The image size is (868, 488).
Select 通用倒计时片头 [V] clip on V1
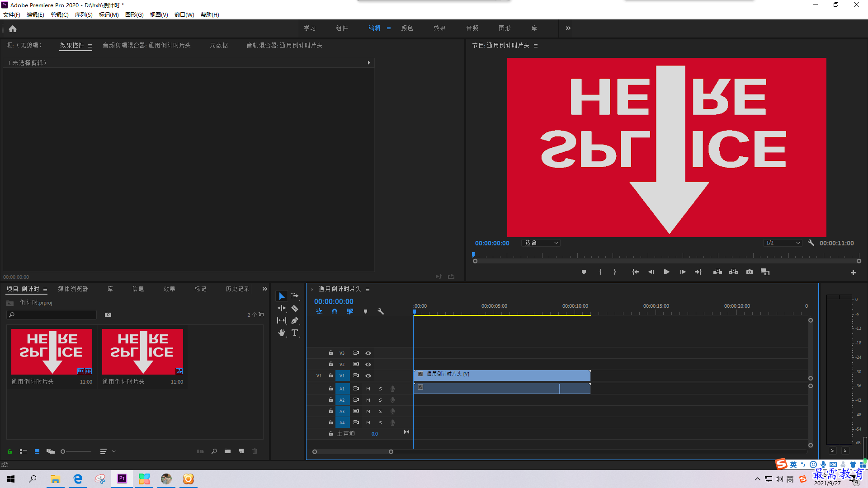tap(502, 375)
